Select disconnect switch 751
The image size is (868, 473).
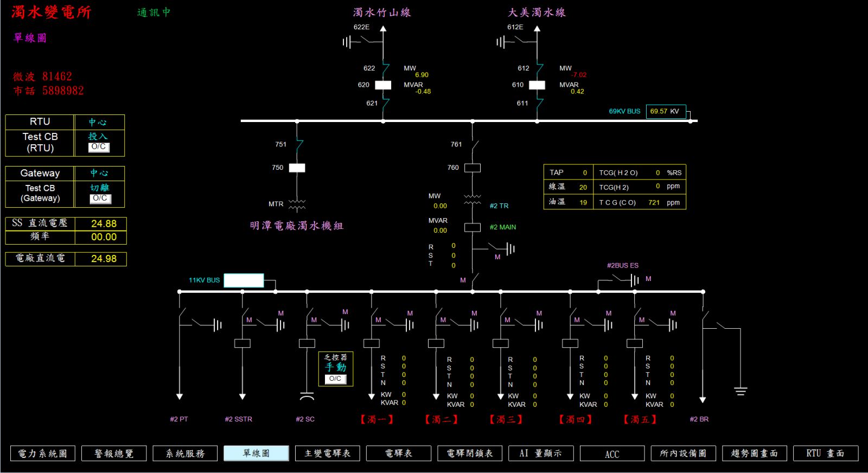(x=299, y=145)
